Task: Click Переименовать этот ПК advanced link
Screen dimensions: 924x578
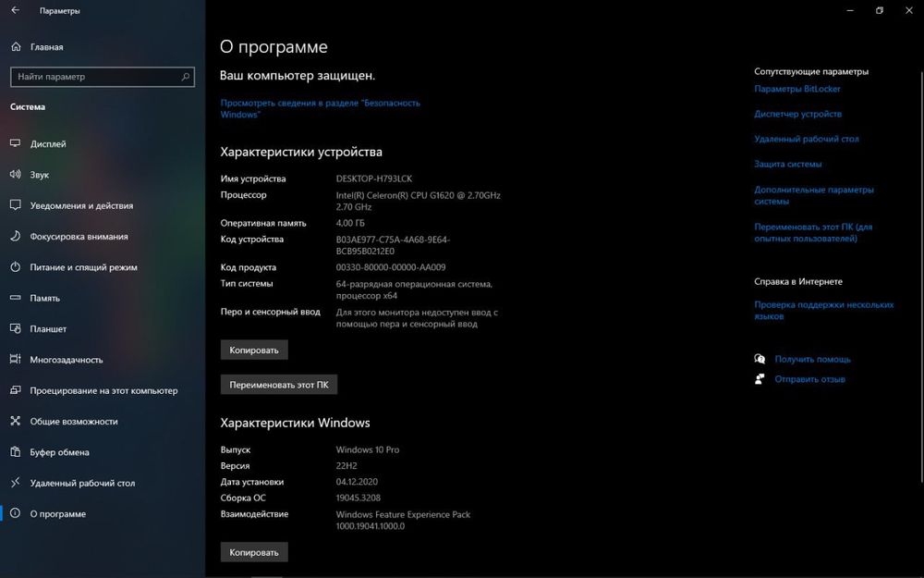Action: [813, 232]
